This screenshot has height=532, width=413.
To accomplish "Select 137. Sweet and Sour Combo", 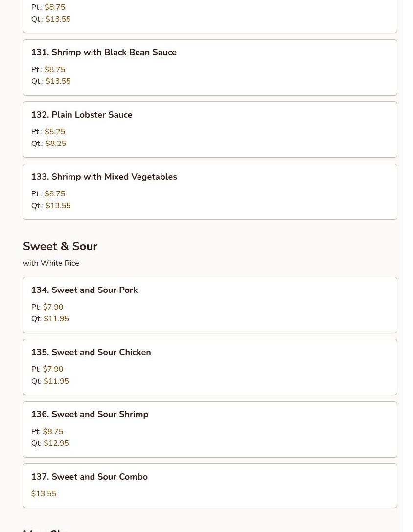I will click(89, 477).
